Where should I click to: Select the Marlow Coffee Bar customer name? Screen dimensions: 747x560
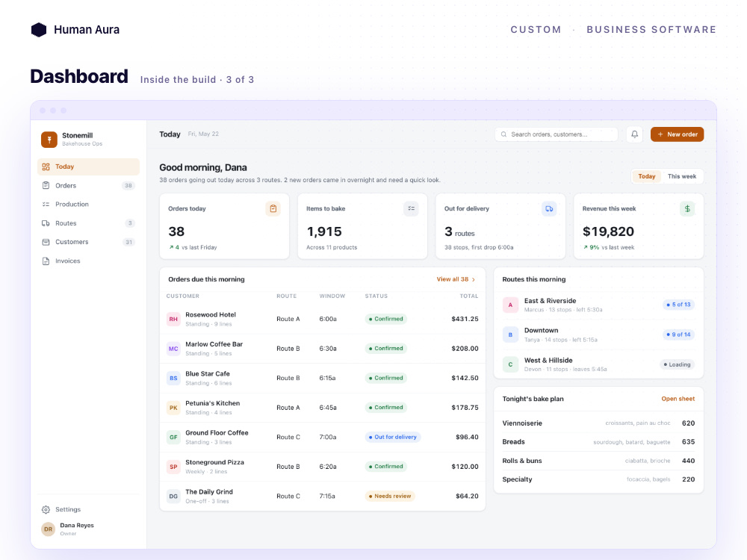(214, 344)
